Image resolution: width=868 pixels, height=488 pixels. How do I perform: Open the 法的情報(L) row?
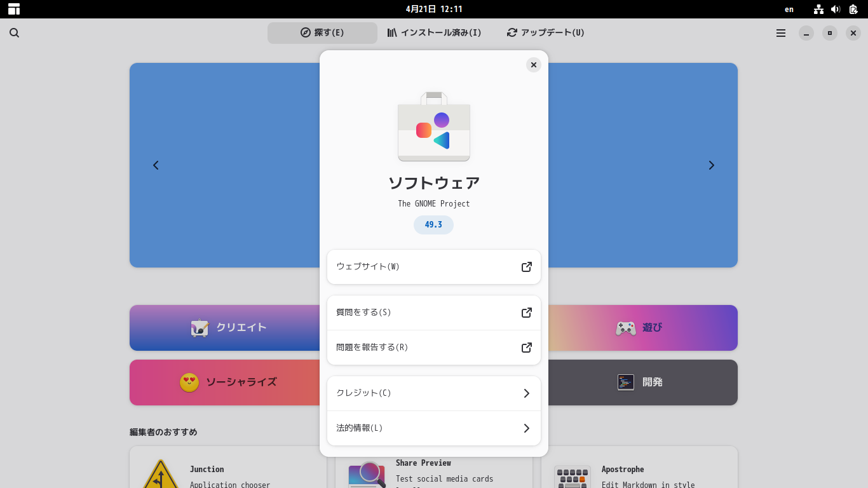point(434,428)
